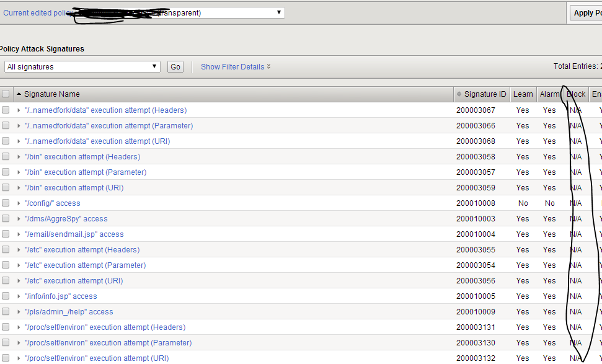Open "/..namedfork/data" execution attempt (URI) link

click(x=97, y=141)
